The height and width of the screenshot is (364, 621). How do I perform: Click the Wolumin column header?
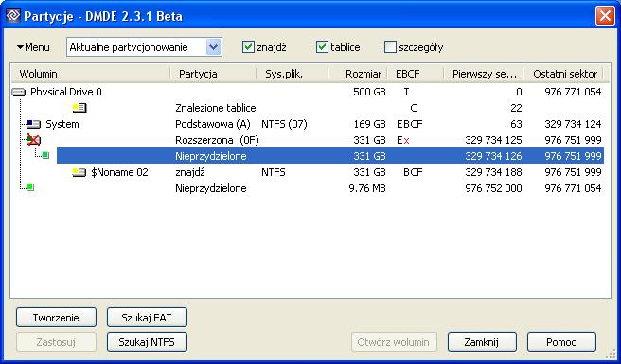[x=90, y=74]
